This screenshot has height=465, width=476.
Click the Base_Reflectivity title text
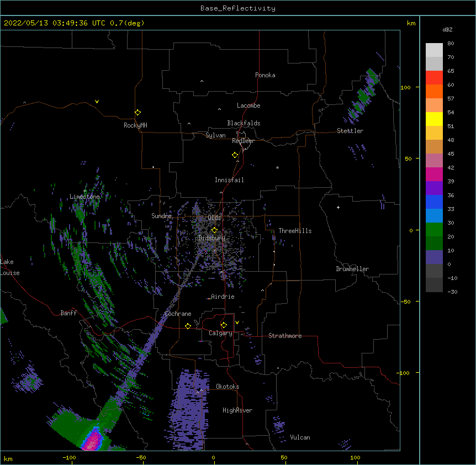pyautogui.click(x=238, y=8)
